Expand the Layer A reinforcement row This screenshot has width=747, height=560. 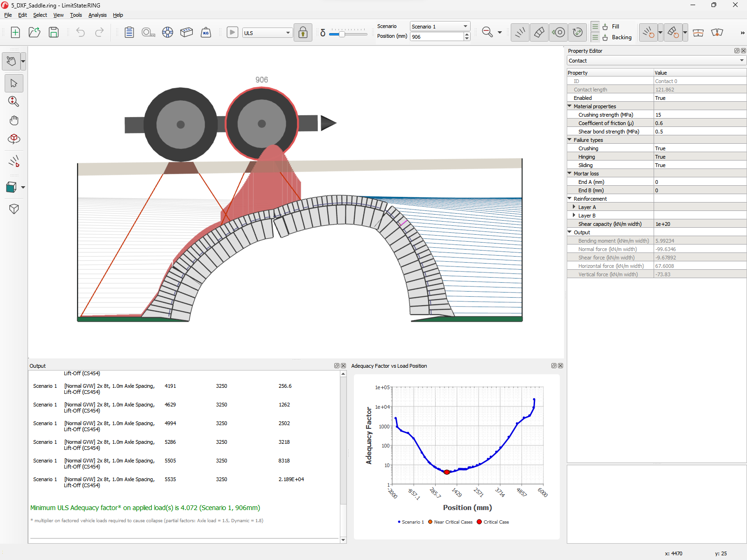click(x=574, y=207)
